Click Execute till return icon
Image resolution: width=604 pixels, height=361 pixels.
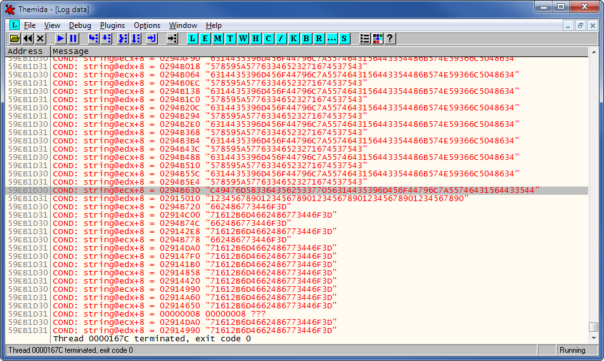coord(152,39)
